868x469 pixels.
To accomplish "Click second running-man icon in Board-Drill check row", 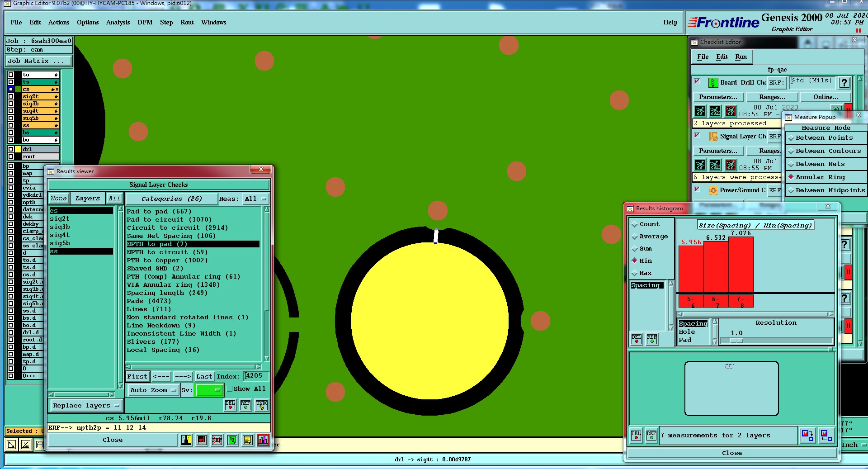I will [715, 111].
